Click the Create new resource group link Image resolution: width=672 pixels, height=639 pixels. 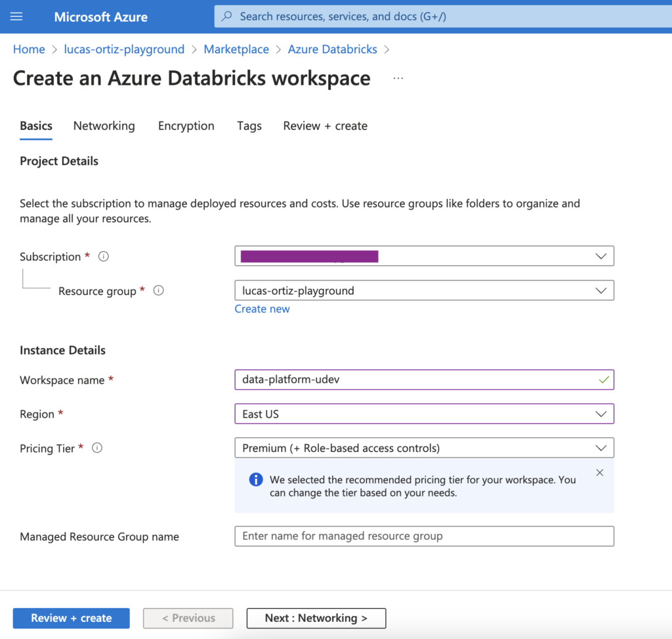262,309
